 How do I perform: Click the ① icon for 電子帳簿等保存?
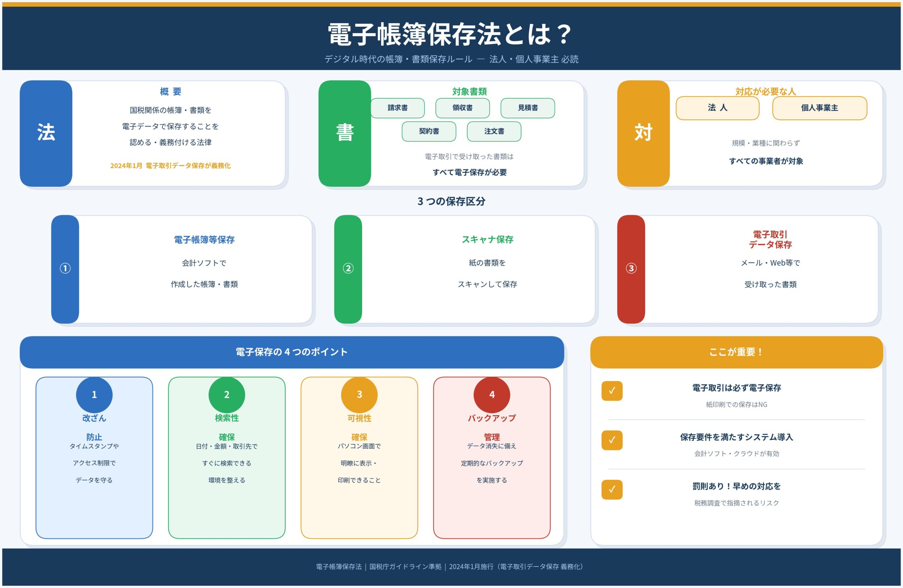[65, 269]
